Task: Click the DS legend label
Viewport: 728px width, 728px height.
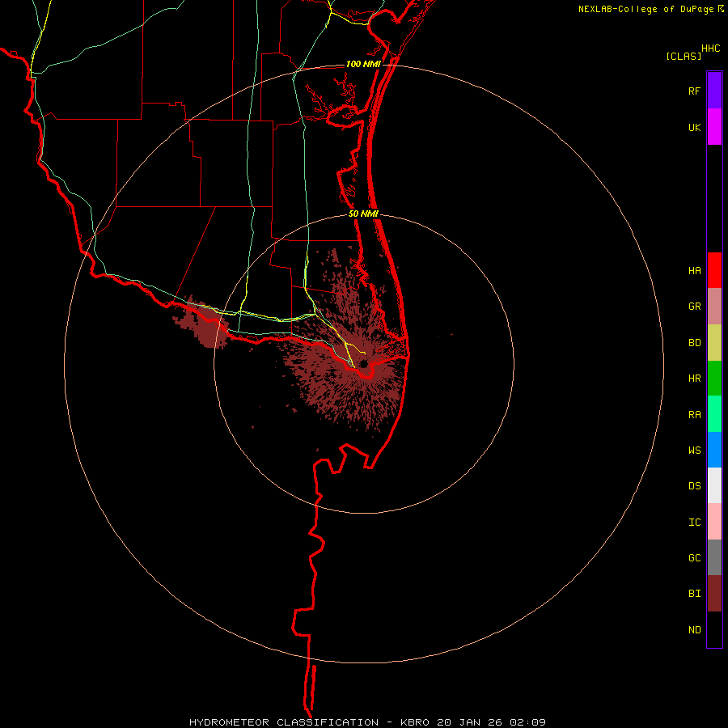Action: [694, 485]
